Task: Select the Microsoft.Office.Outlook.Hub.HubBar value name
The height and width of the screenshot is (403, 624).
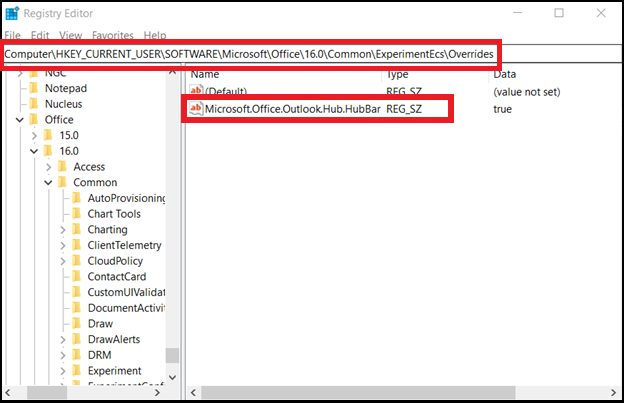Action: pyautogui.click(x=292, y=109)
